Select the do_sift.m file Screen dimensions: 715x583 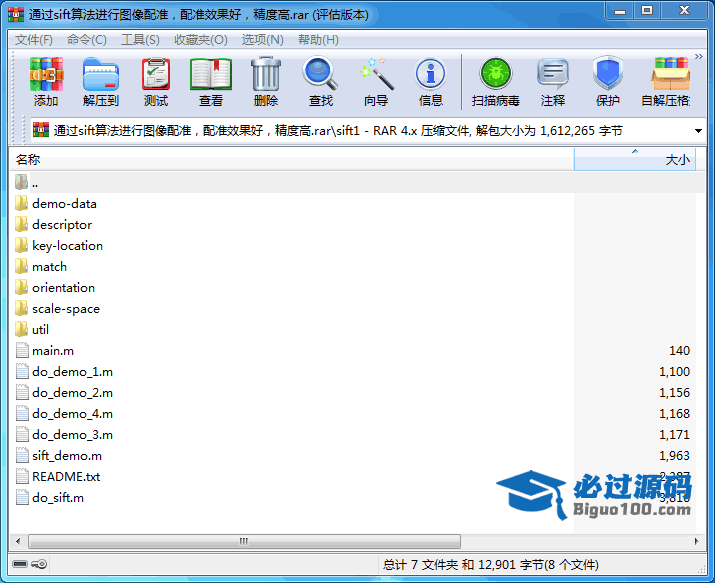[58, 498]
